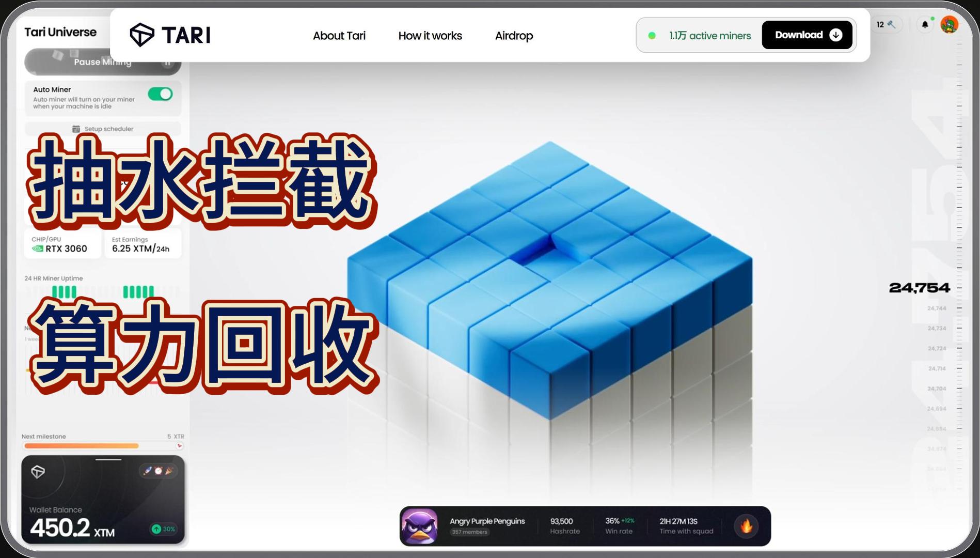The width and height of the screenshot is (980, 558).
Task: Open the 12 hammer counter pill
Action: (886, 24)
